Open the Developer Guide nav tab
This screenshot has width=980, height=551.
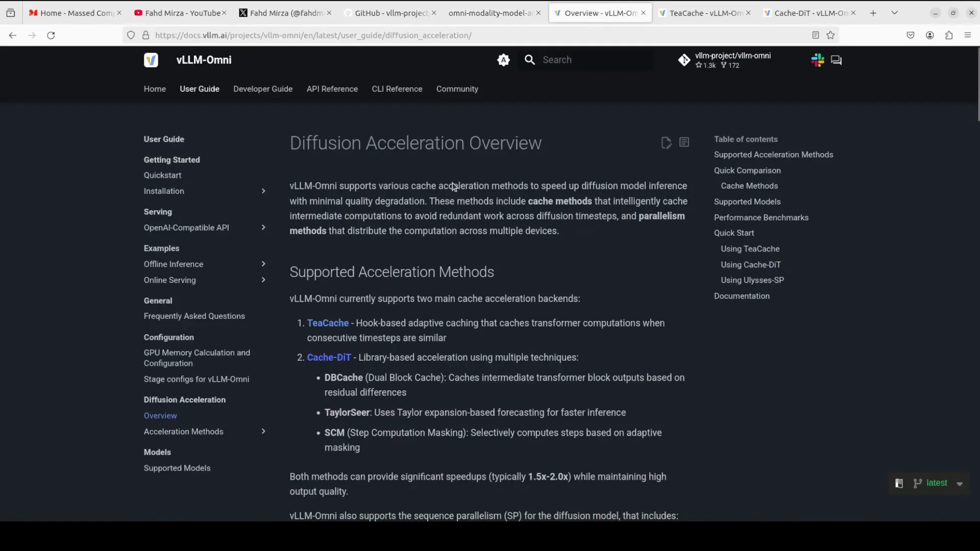click(263, 89)
